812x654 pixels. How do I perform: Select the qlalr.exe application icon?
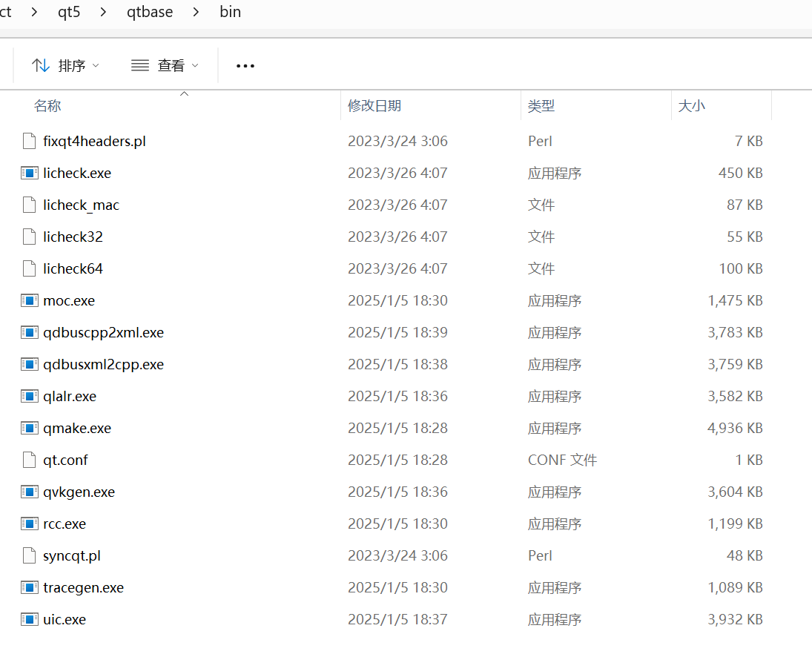(x=30, y=396)
